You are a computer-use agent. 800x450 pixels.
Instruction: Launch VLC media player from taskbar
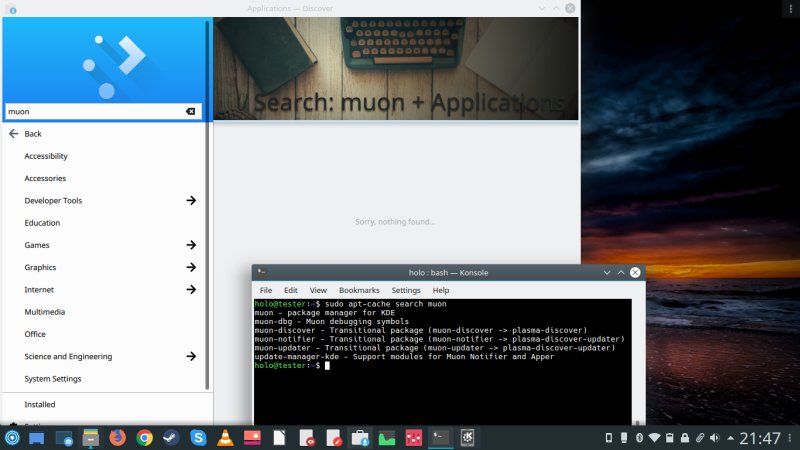(225, 438)
